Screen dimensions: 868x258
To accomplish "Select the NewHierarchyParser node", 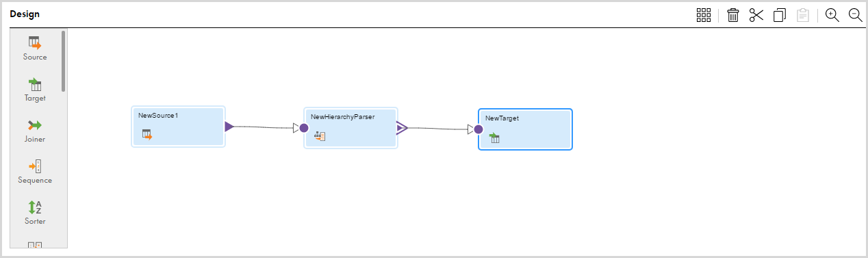I will (x=350, y=127).
